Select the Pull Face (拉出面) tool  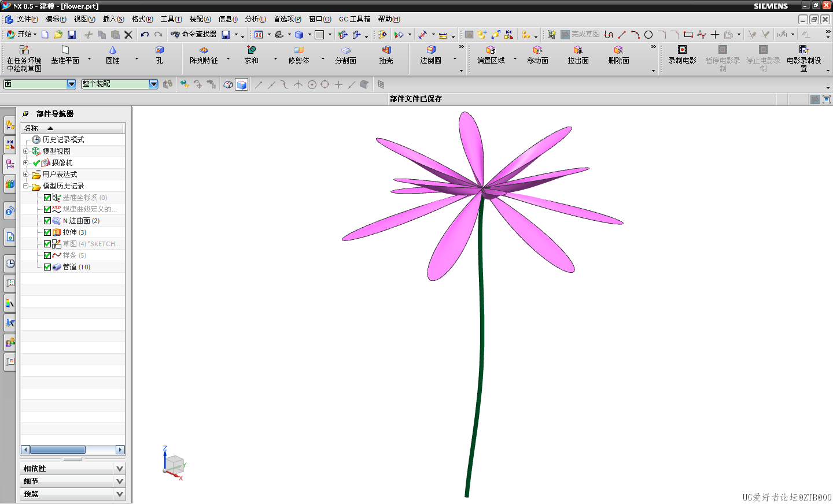point(578,55)
